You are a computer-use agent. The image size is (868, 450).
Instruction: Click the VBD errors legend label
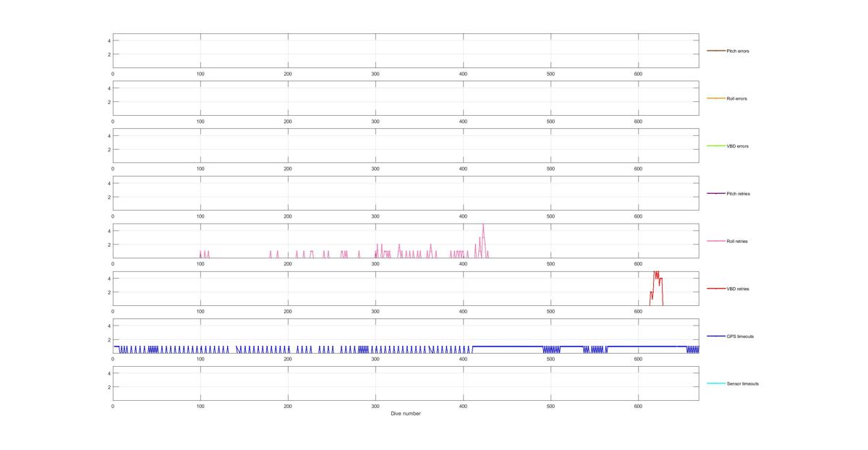pyautogui.click(x=737, y=146)
